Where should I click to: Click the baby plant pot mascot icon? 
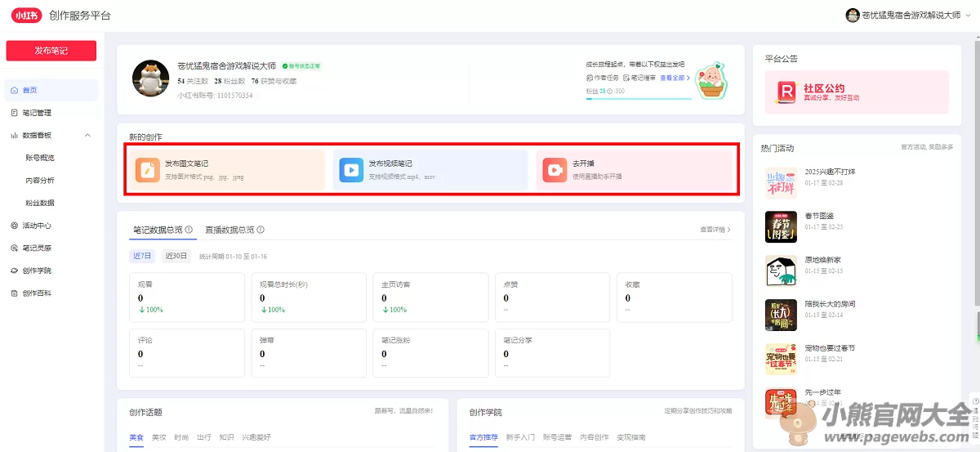click(x=711, y=78)
